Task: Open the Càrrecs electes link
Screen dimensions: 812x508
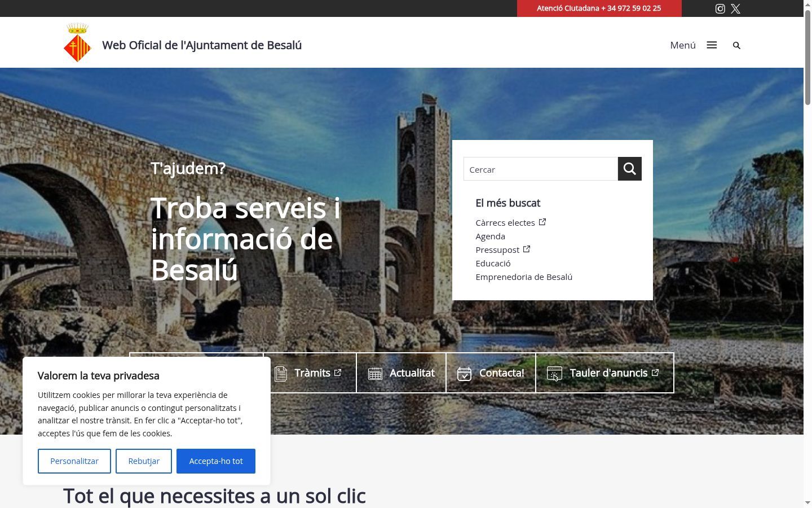Action: coord(505,222)
